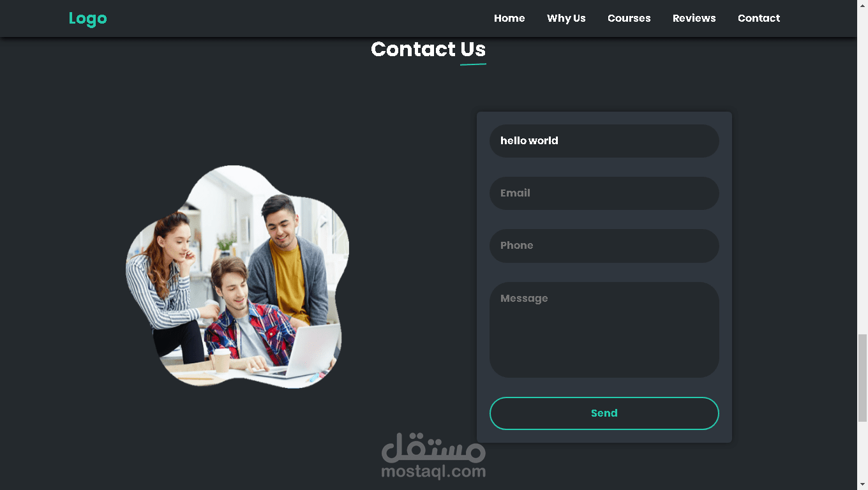The image size is (868, 490).
Task: Click into the Email input field
Action: (x=604, y=193)
